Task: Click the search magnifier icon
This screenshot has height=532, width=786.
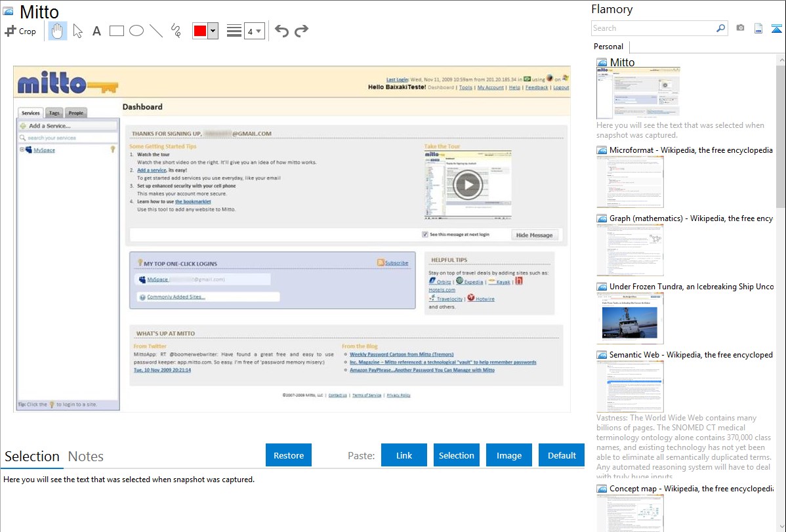Action: point(721,28)
